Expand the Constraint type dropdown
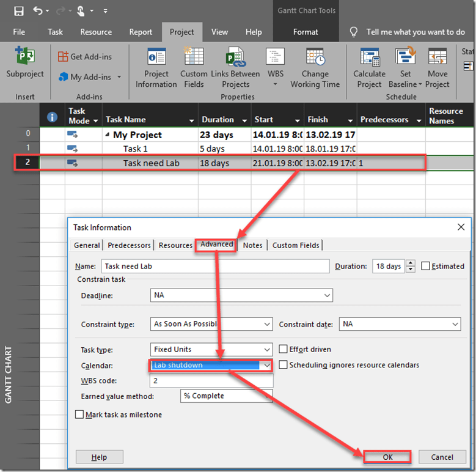476x472 pixels. click(x=267, y=324)
